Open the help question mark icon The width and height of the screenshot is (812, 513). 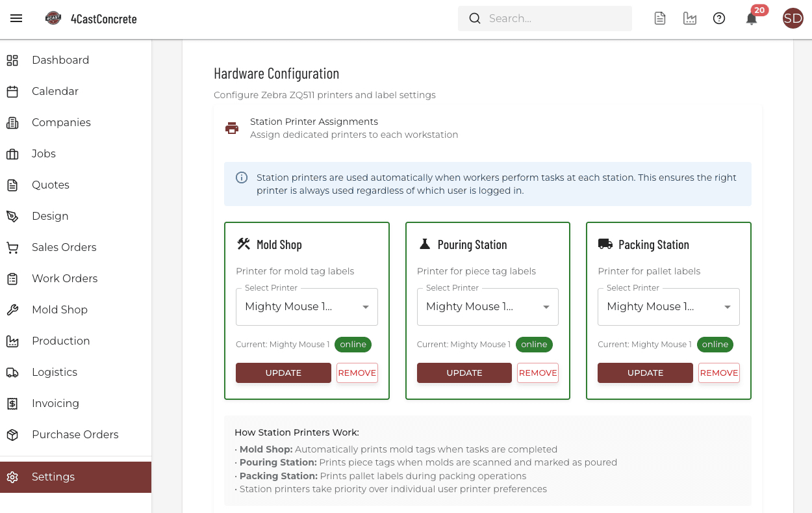click(x=719, y=19)
